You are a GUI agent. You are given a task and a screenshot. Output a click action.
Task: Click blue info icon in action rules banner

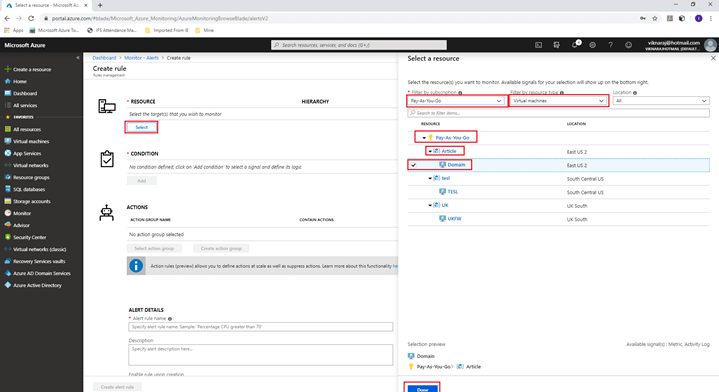[136, 266]
